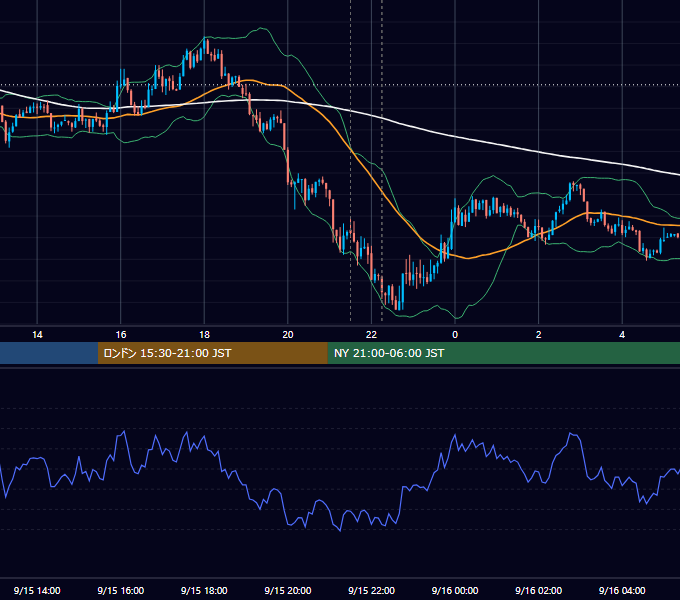Click the 9/15 22:00 date label
Screen dimensions: 680x600
pos(371,590)
